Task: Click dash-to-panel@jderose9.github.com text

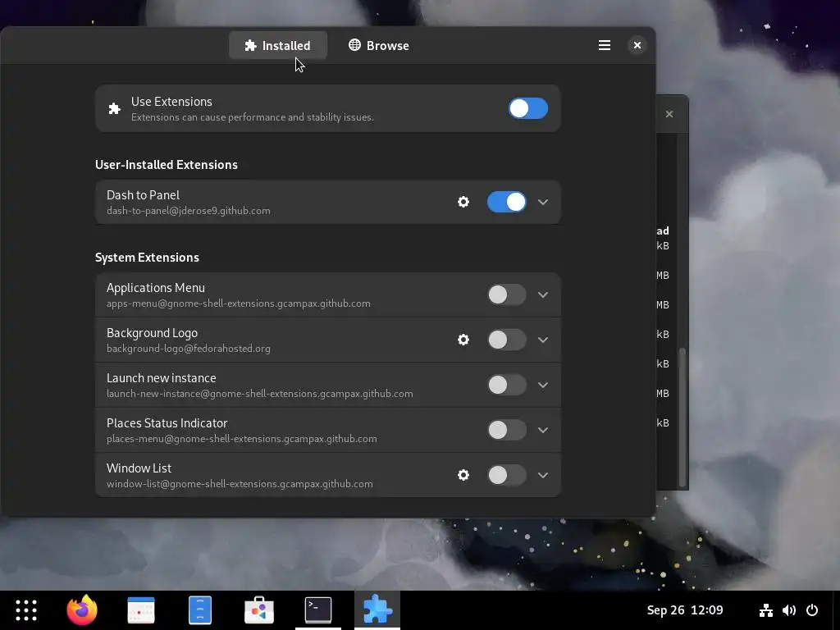Action: [x=189, y=211]
